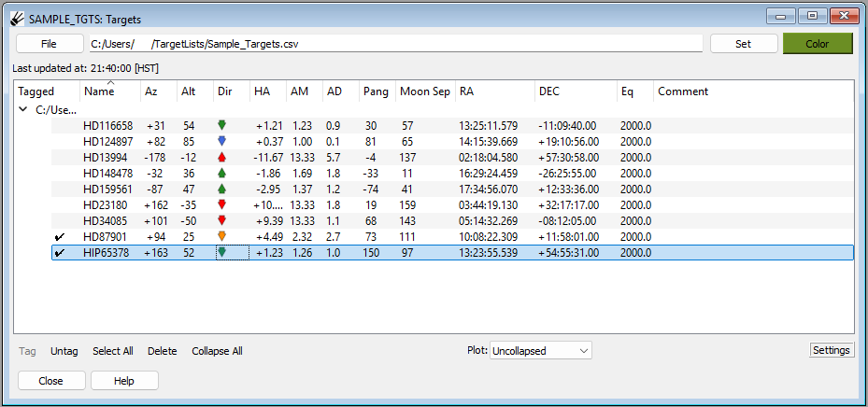Sort by the Alt column header

195,91
